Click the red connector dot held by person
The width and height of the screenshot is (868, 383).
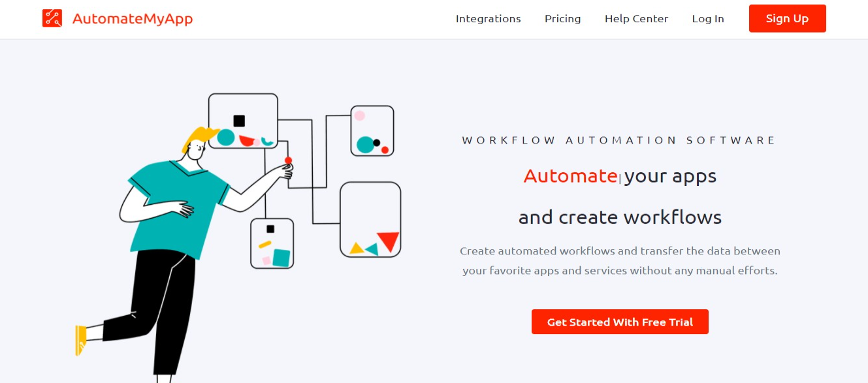pyautogui.click(x=288, y=160)
